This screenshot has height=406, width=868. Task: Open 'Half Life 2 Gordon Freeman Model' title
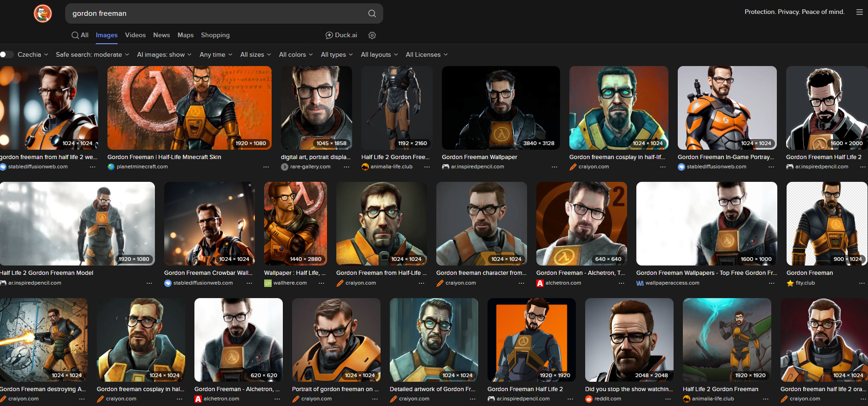(x=47, y=273)
